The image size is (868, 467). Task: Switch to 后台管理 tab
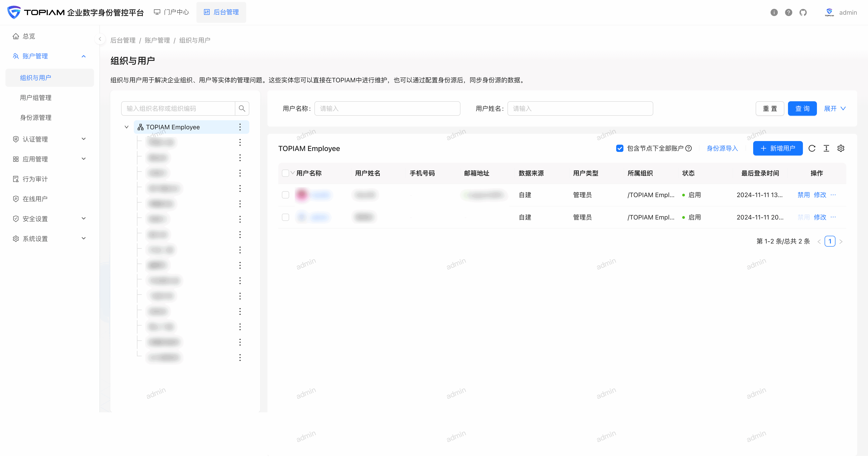pyautogui.click(x=221, y=12)
